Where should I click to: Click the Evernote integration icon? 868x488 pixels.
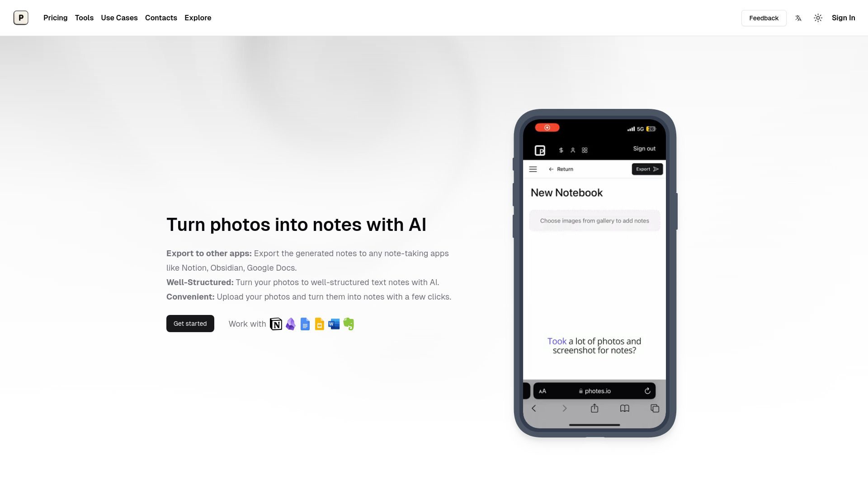point(348,324)
